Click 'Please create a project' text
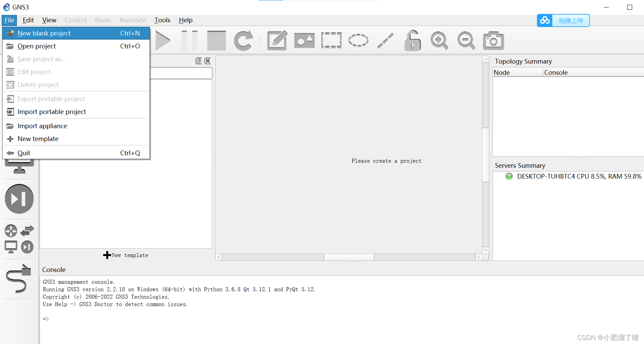The height and width of the screenshot is (344, 644). coord(386,161)
